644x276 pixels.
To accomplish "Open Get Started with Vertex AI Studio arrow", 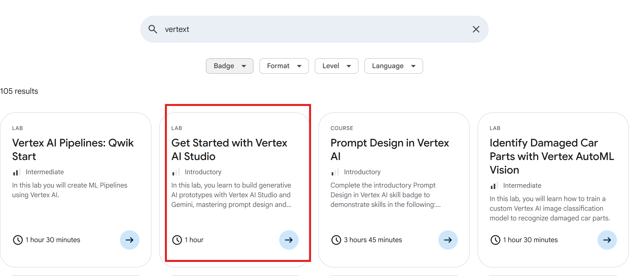I will (x=289, y=240).
